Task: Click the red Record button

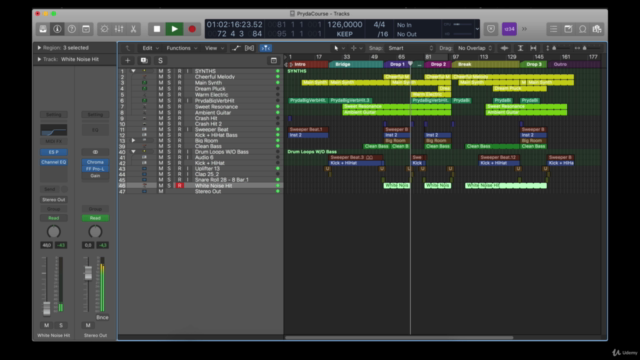Action: [192, 29]
